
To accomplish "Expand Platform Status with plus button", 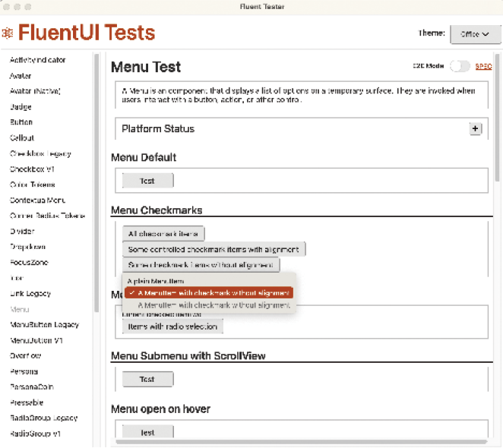I will 475,128.
